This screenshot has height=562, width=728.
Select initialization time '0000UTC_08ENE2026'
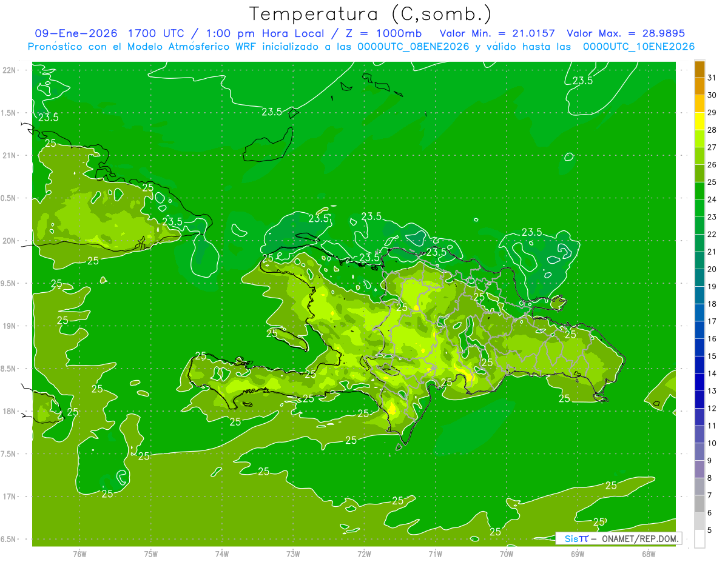coord(413,47)
